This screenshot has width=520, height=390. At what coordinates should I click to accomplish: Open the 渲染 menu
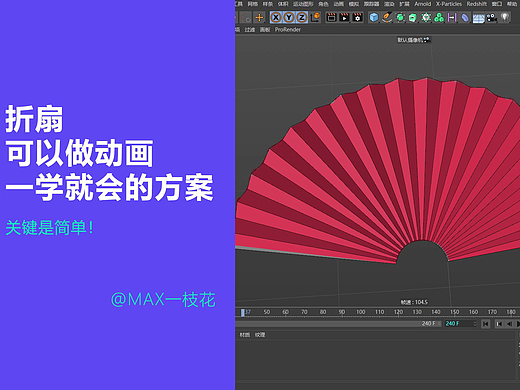[389, 4]
